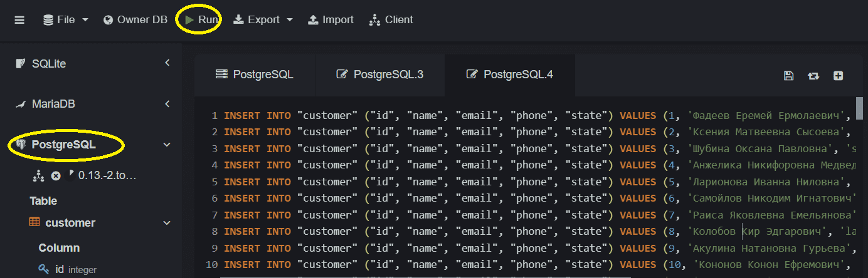Click the MariaDB seal icon

point(20,104)
